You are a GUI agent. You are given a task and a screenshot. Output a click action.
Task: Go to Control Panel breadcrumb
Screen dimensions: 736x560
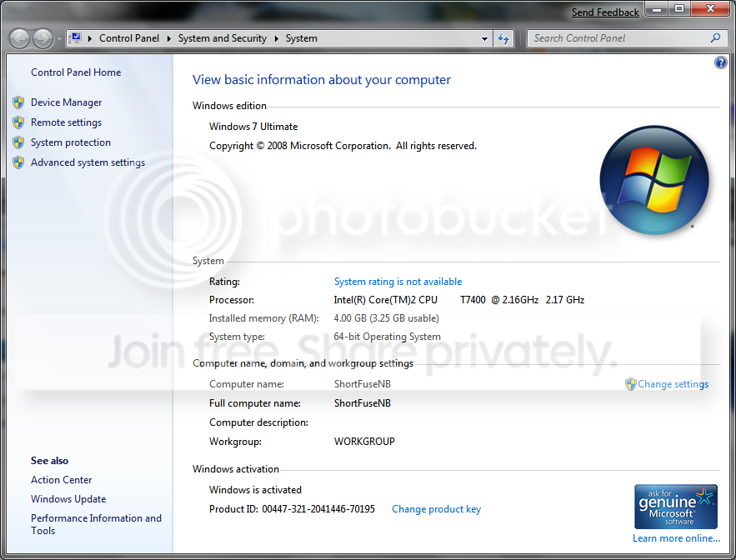tap(129, 38)
